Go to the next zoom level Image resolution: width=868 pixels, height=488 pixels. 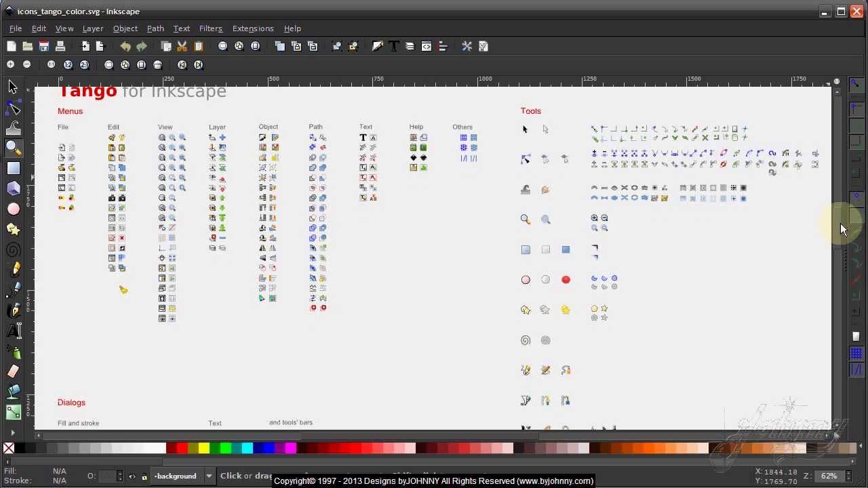[199, 64]
